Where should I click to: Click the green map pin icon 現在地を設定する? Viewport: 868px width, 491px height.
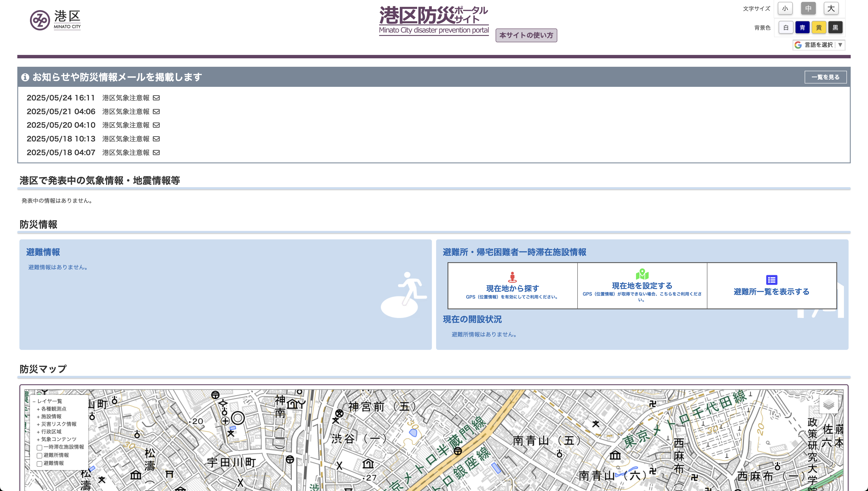[x=642, y=274]
